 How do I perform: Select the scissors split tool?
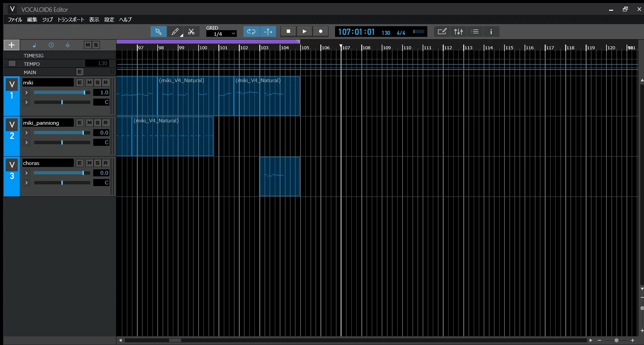tap(192, 32)
